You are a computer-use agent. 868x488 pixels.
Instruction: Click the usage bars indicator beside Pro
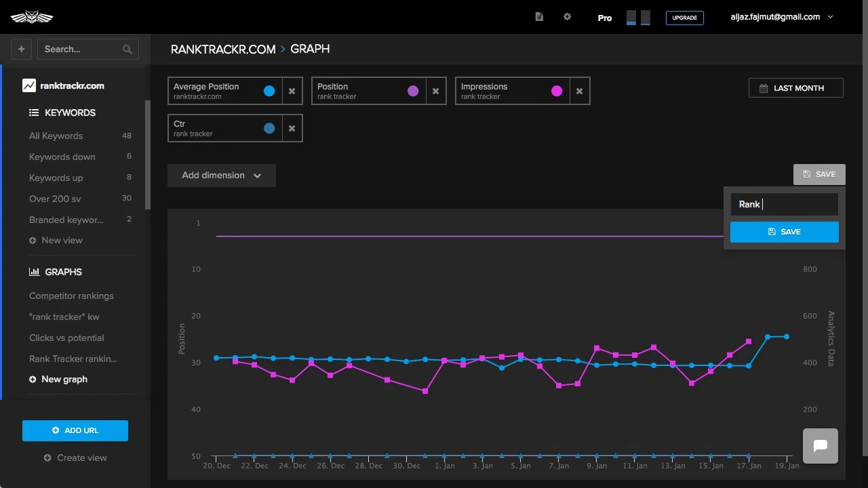638,18
